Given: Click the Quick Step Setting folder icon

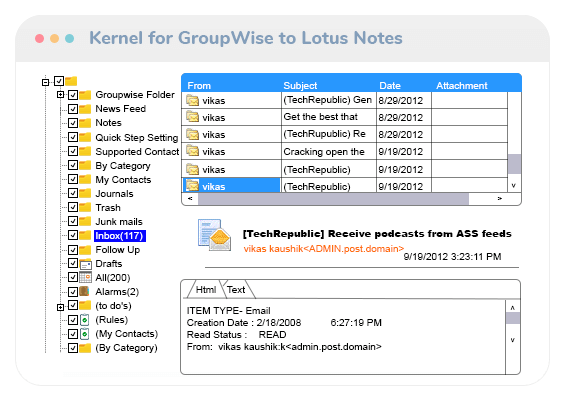Looking at the screenshot, I should pyautogui.click(x=85, y=137).
